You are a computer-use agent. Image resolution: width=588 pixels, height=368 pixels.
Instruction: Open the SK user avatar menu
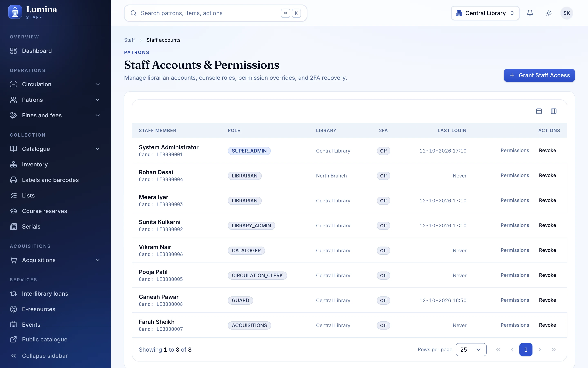click(567, 13)
